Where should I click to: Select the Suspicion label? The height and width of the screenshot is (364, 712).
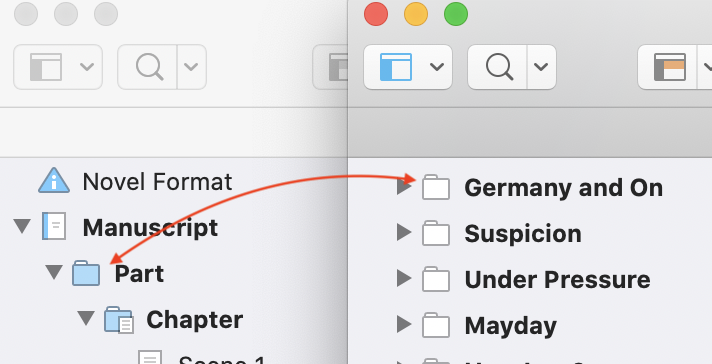523,234
